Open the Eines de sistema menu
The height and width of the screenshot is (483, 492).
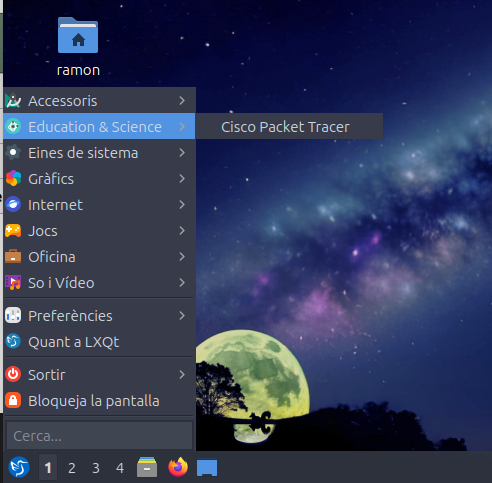pyautogui.click(x=99, y=153)
